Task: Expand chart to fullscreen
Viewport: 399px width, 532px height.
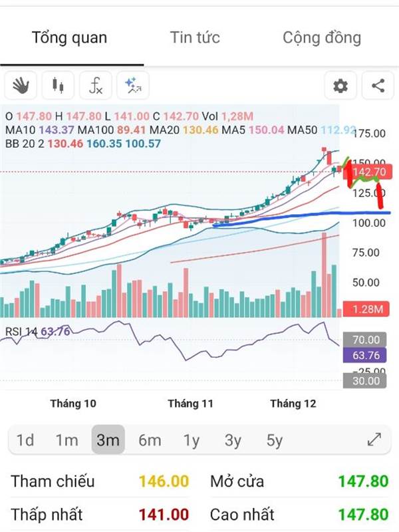Action: coord(374,440)
